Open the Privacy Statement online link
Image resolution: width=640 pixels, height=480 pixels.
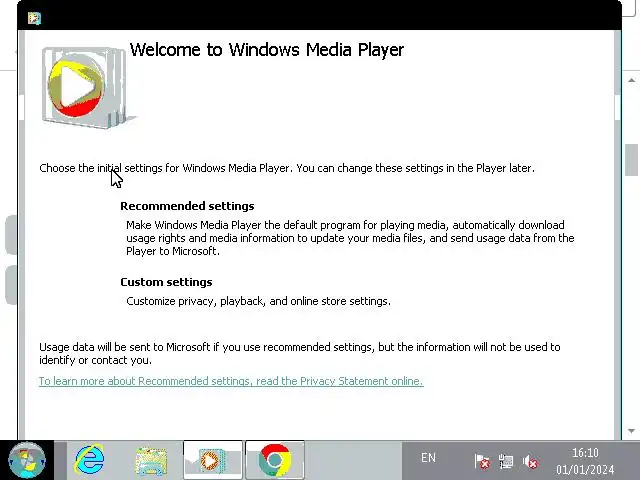[231, 381]
